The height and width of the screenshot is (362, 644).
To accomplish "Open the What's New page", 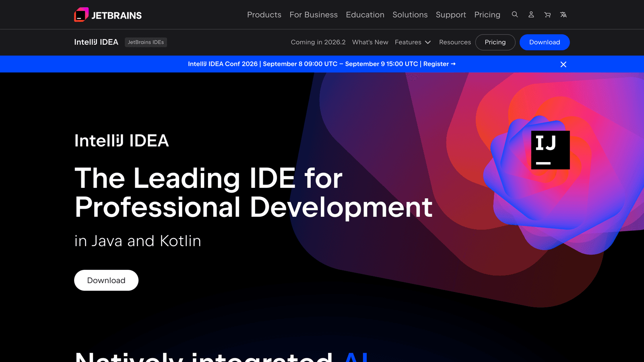I will 370,42.
